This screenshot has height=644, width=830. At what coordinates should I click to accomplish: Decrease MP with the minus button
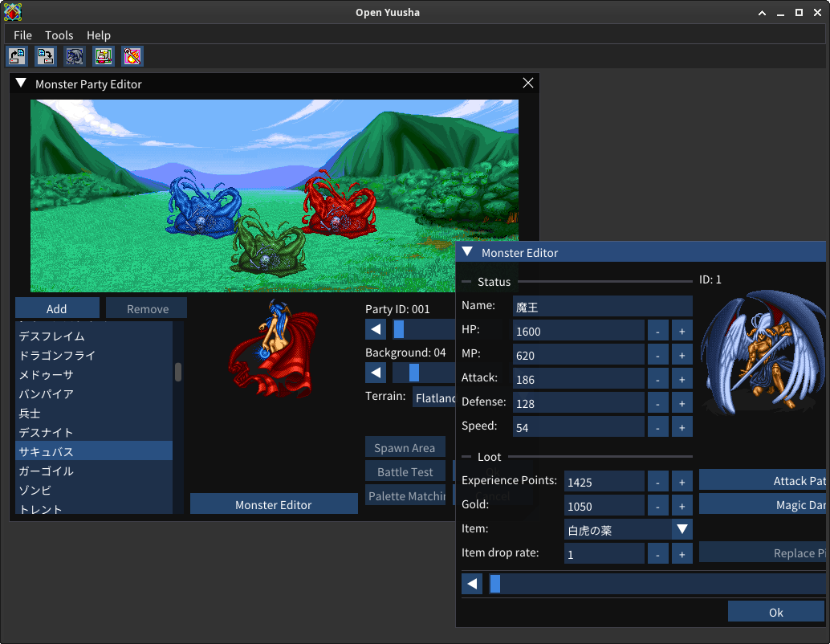pyautogui.click(x=657, y=355)
